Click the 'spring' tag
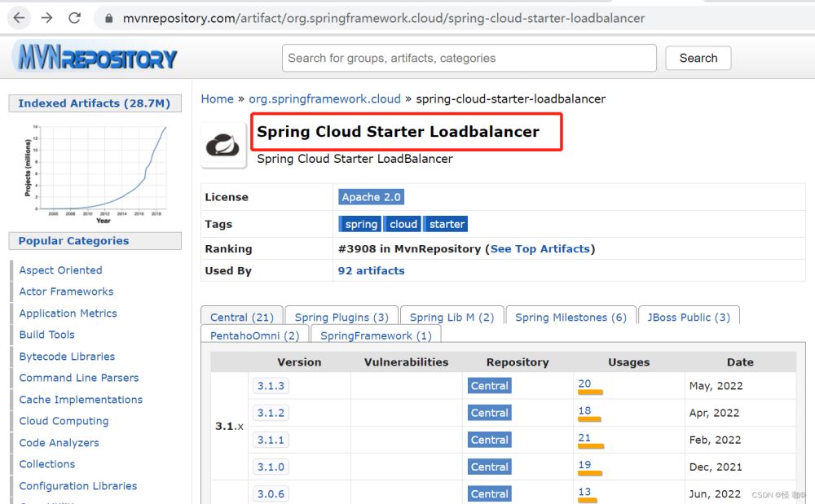The height and width of the screenshot is (504, 815). tap(360, 224)
